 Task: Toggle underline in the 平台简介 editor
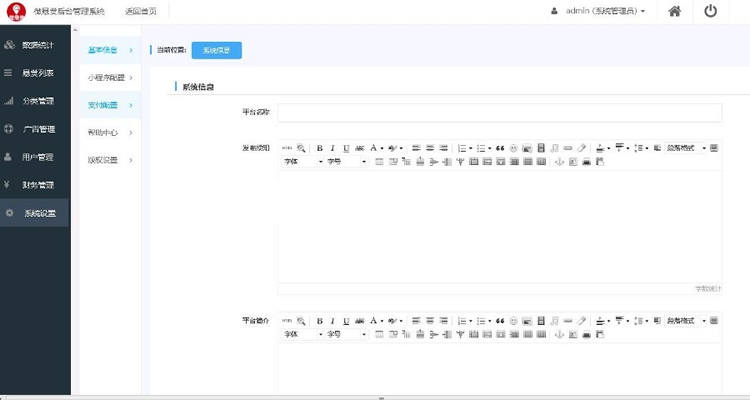[346, 320]
